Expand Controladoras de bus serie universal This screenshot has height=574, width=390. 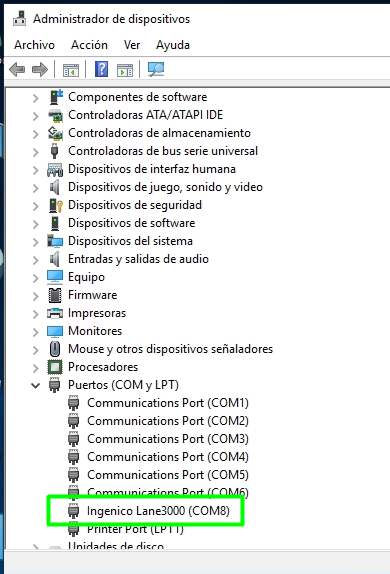(x=36, y=151)
